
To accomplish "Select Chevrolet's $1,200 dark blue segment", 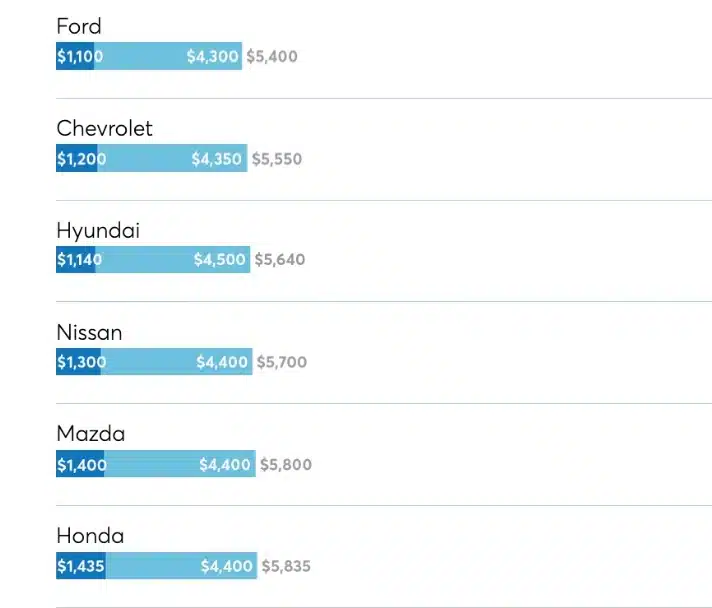I will pyautogui.click(x=77, y=158).
